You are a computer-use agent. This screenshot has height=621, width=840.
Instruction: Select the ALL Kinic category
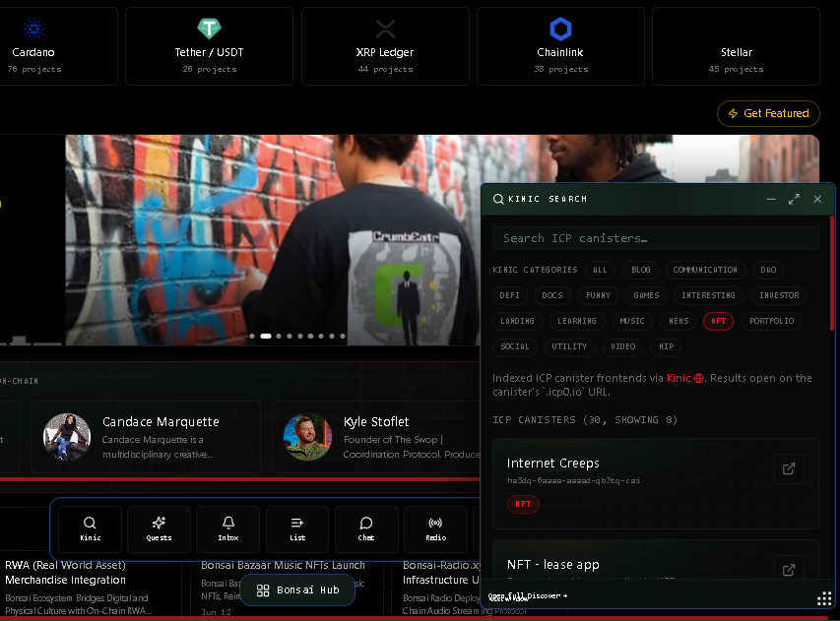600,270
